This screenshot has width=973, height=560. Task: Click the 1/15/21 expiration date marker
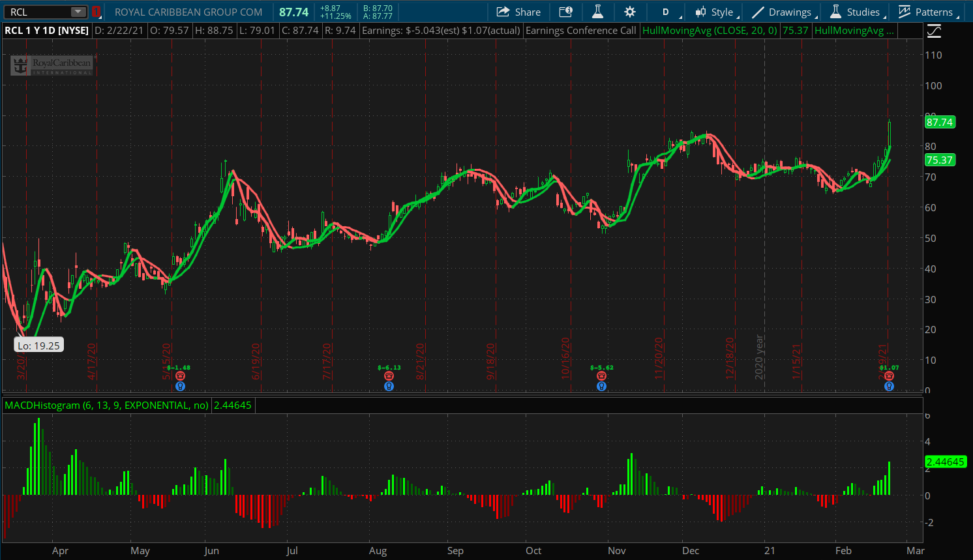coord(796,361)
